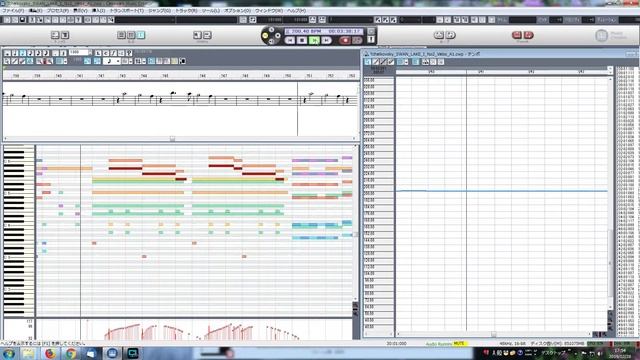
Task: Open Chrome from taskbar
Action: (x=71, y=353)
